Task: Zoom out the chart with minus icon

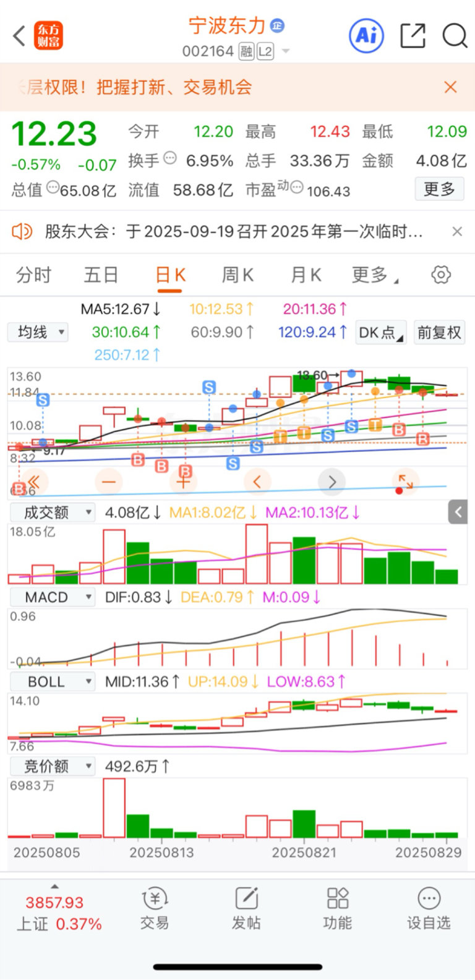Action: (109, 482)
